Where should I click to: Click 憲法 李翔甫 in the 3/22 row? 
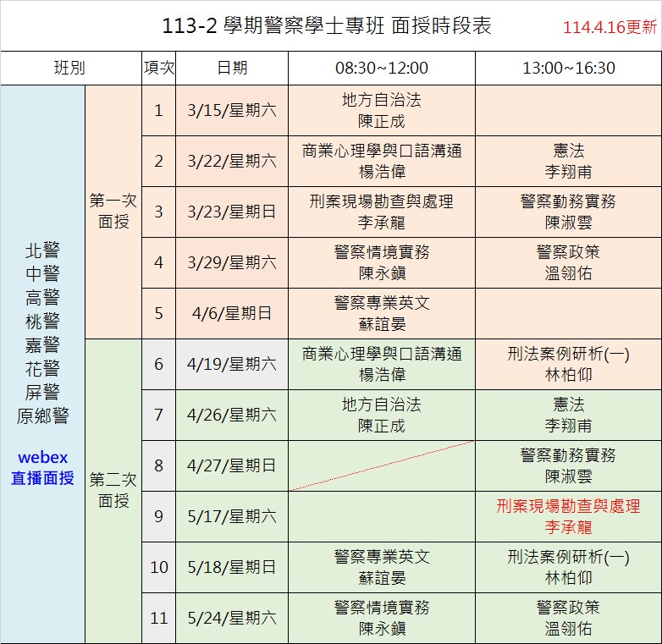pos(569,161)
